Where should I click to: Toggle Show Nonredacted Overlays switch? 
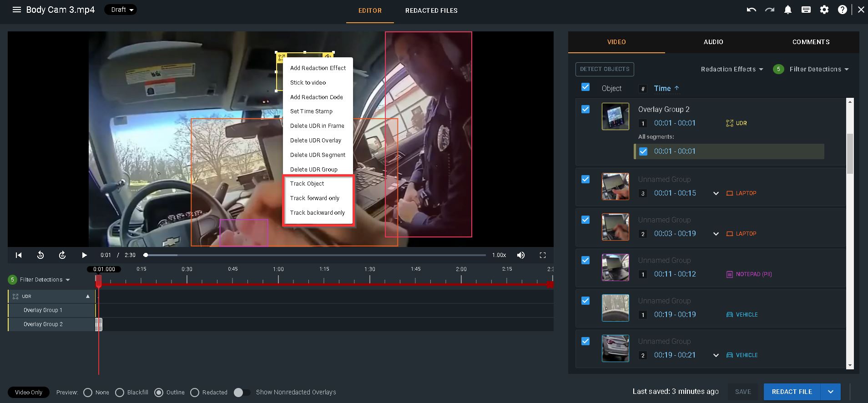click(x=242, y=393)
